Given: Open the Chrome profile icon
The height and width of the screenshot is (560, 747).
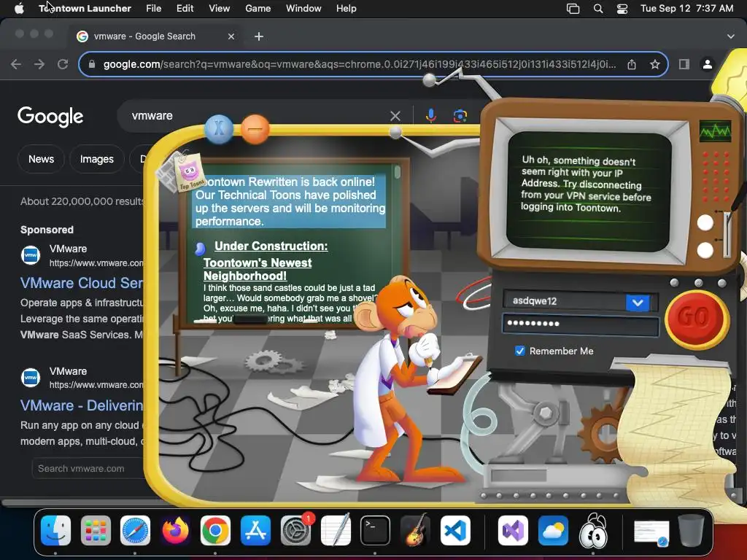Looking at the screenshot, I should coord(708,64).
